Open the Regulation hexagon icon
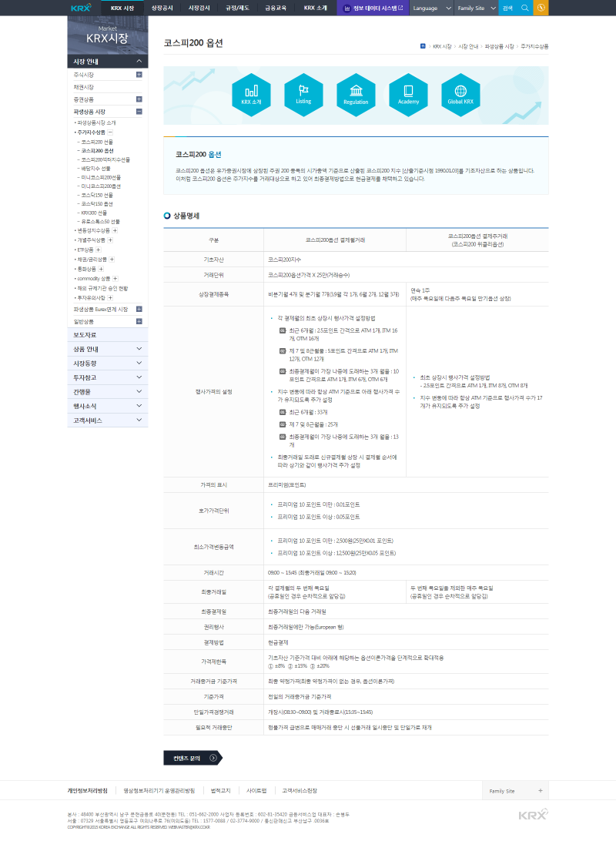616x841 pixels. pos(356,95)
